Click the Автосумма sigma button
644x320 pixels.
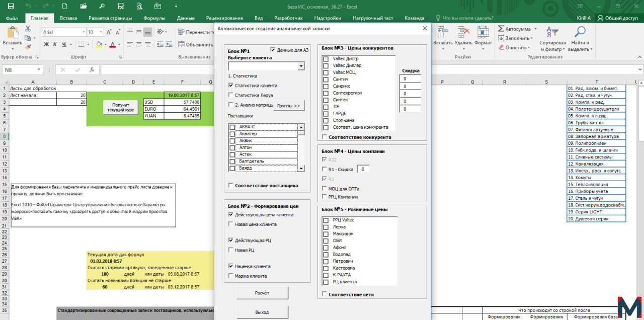click(x=514, y=29)
